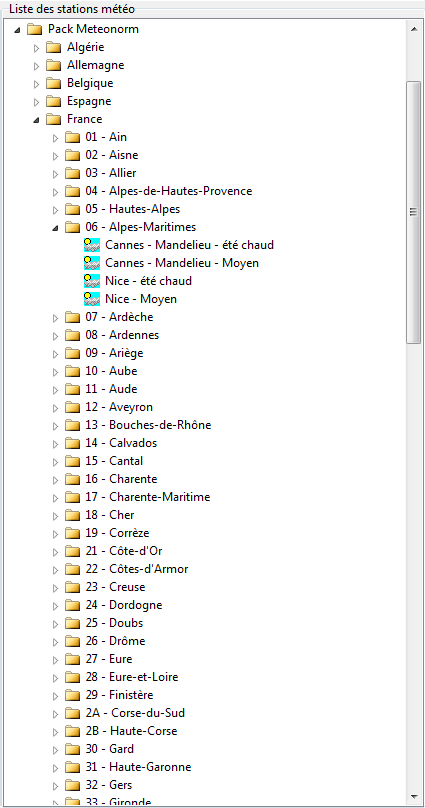Image resolution: width=425 pixels, height=808 pixels.
Task: Click the scrollbar up arrow
Action: [x=413, y=29]
